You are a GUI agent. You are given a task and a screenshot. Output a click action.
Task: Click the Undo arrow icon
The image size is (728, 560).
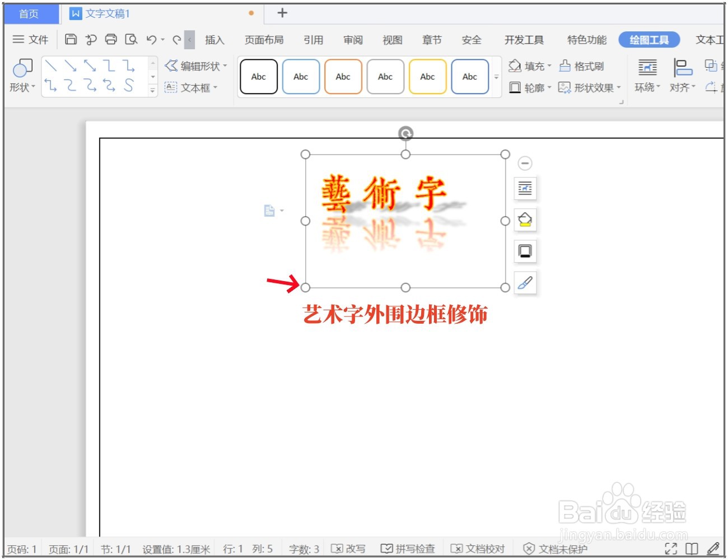pyautogui.click(x=151, y=39)
